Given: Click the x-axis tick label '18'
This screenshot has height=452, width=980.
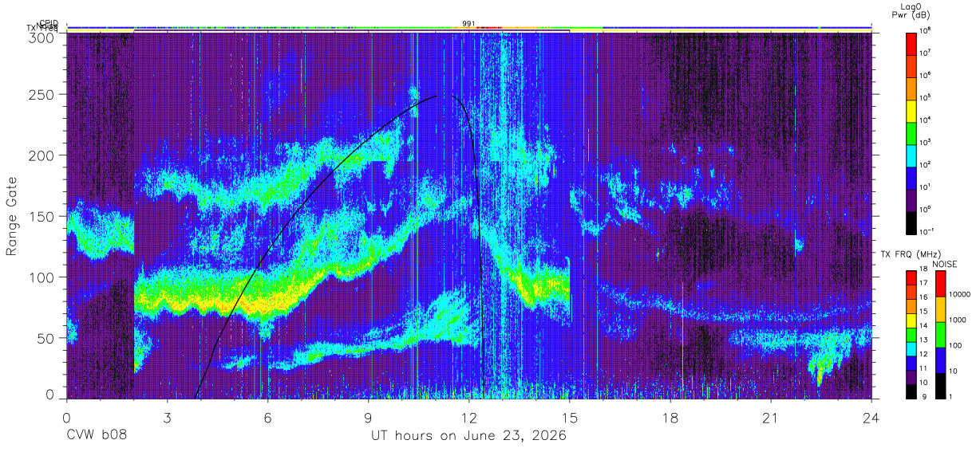Looking at the screenshot, I should pyautogui.click(x=670, y=418).
